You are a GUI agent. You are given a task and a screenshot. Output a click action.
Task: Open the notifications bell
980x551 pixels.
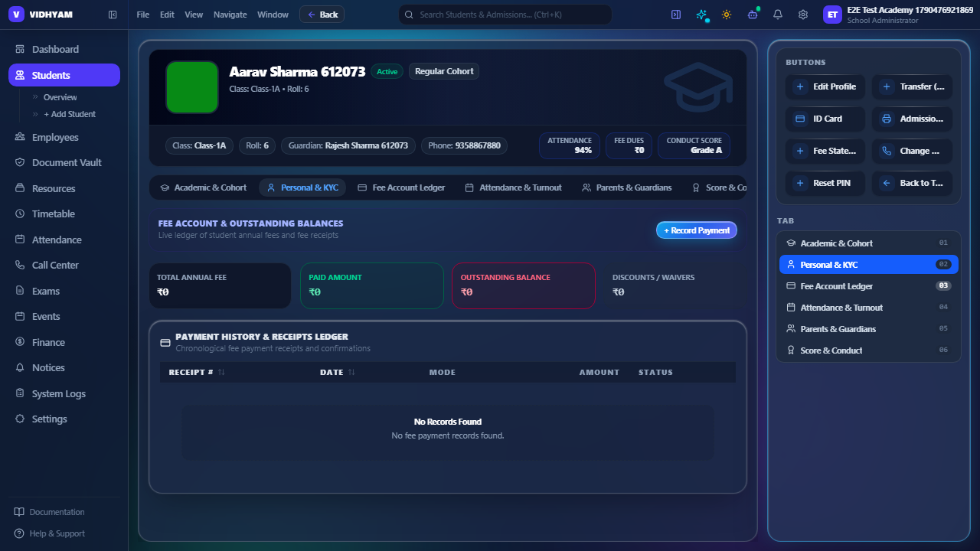[x=778, y=15]
